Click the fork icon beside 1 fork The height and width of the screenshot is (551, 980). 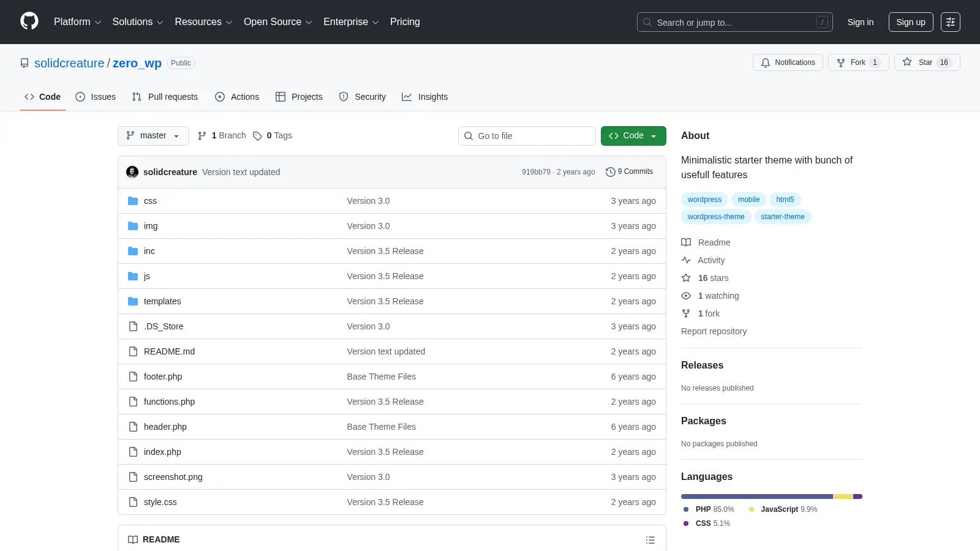[686, 313]
